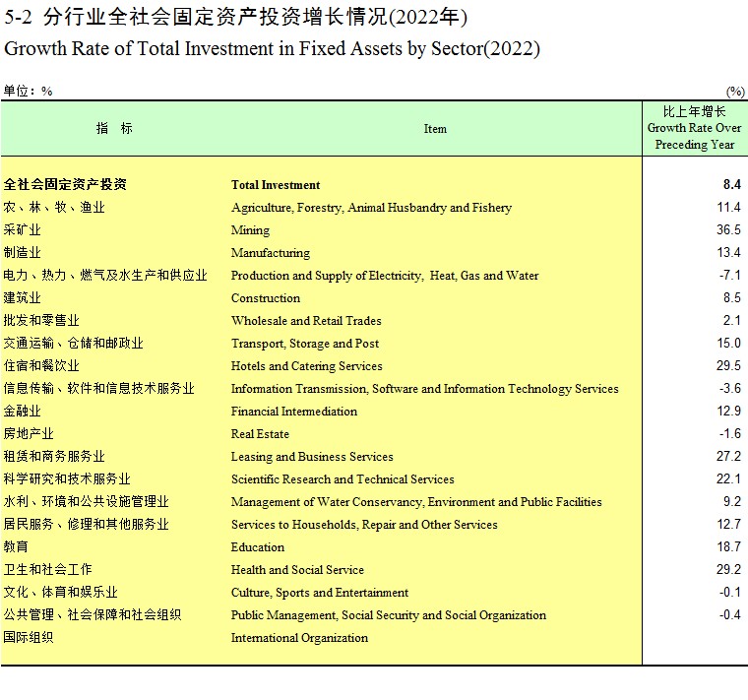This screenshot has width=748, height=700.
Task: Select the Construction value 8.5
Action: pyautogui.click(x=732, y=297)
